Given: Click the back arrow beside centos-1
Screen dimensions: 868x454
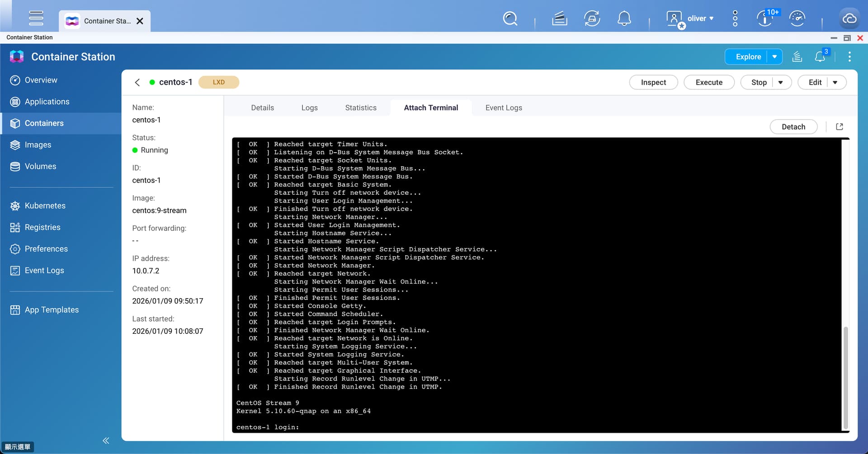Looking at the screenshot, I should [x=137, y=82].
